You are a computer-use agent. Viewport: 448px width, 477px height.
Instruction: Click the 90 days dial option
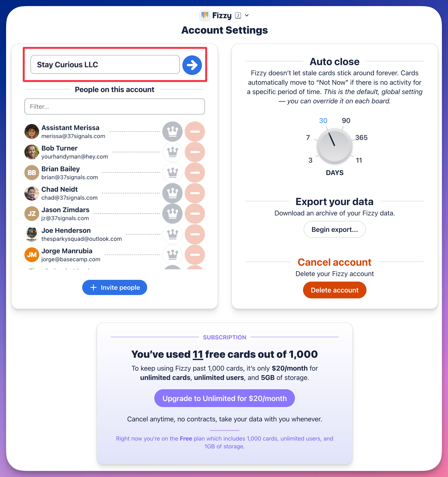[x=346, y=121]
